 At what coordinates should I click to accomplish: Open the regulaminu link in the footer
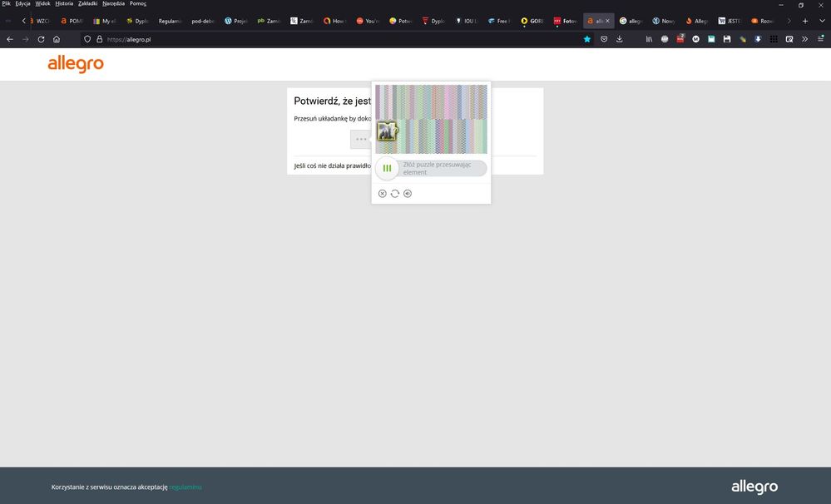[x=185, y=487]
